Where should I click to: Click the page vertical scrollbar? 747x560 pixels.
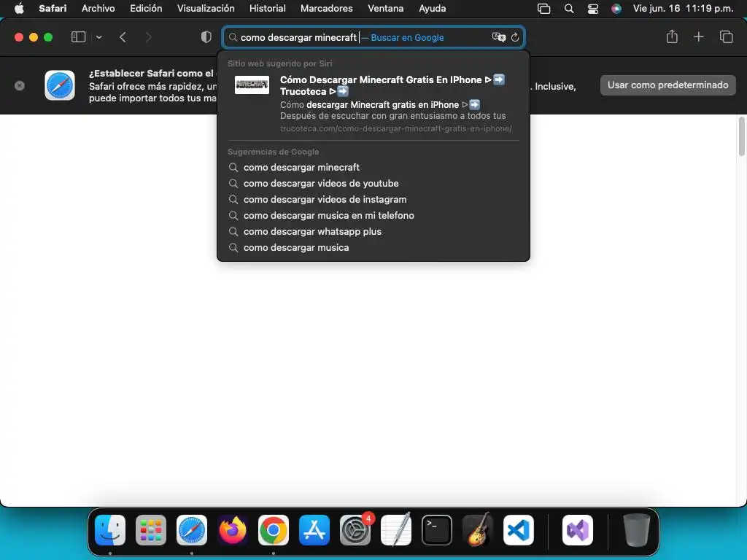(x=741, y=136)
